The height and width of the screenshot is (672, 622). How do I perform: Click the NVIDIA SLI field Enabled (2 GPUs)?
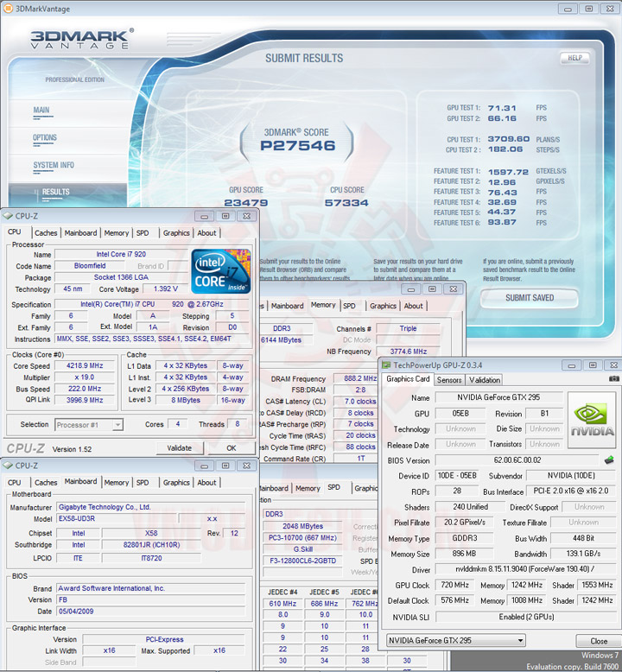click(526, 617)
